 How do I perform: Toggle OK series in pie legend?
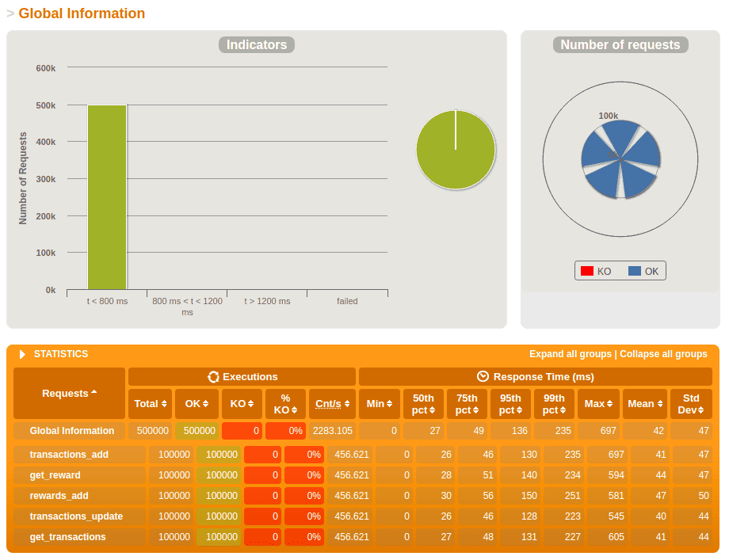[x=643, y=272]
